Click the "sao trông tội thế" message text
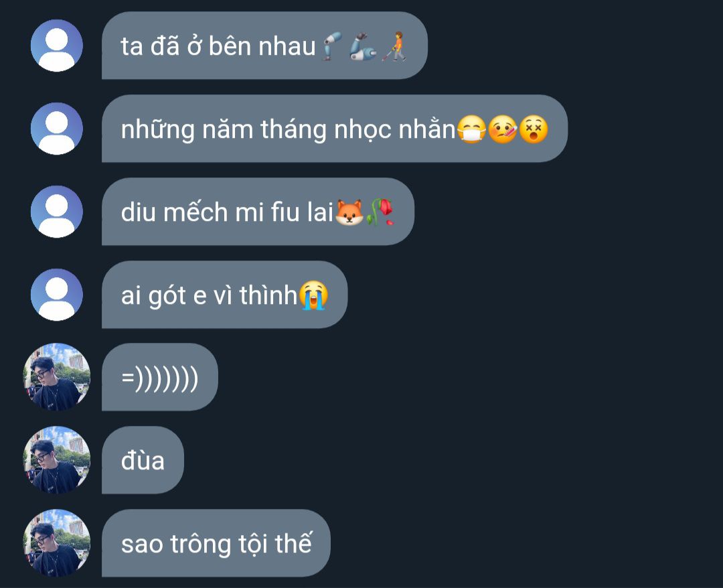This screenshot has height=588, width=723. coord(217,544)
